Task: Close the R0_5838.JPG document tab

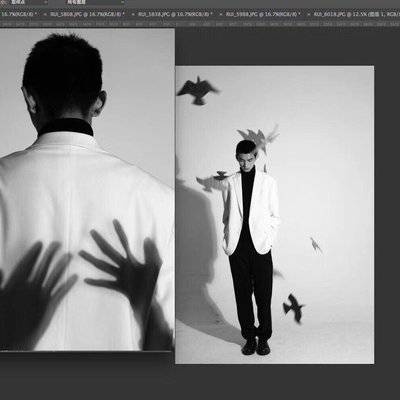Action: 133,14
